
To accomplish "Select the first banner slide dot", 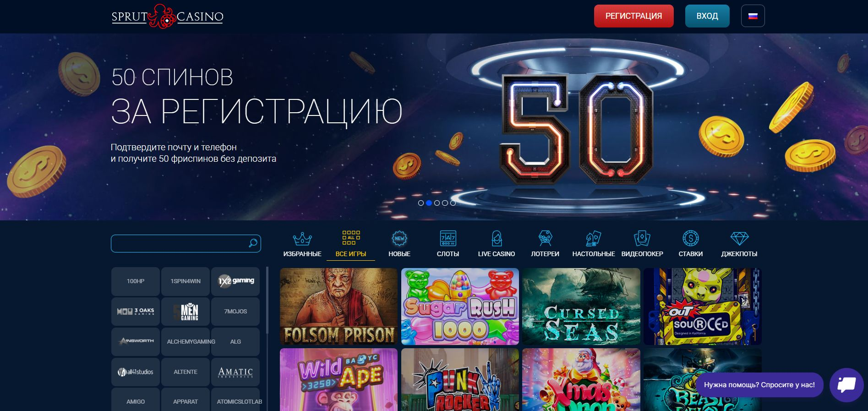I will [421, 203].
